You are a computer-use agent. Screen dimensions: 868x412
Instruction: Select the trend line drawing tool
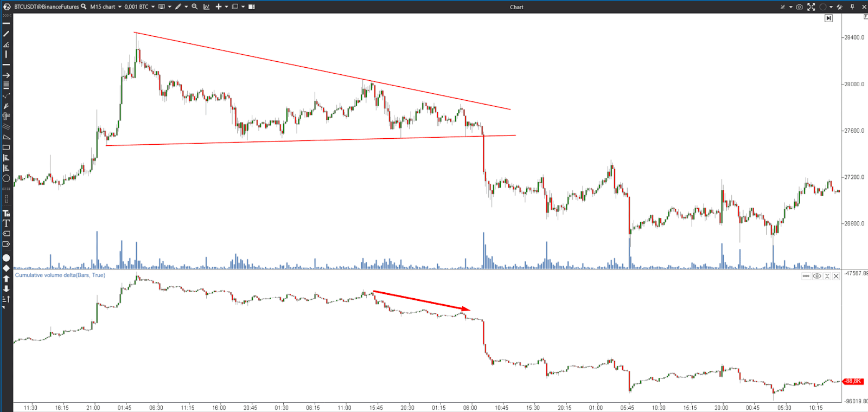tap(7, 34)
